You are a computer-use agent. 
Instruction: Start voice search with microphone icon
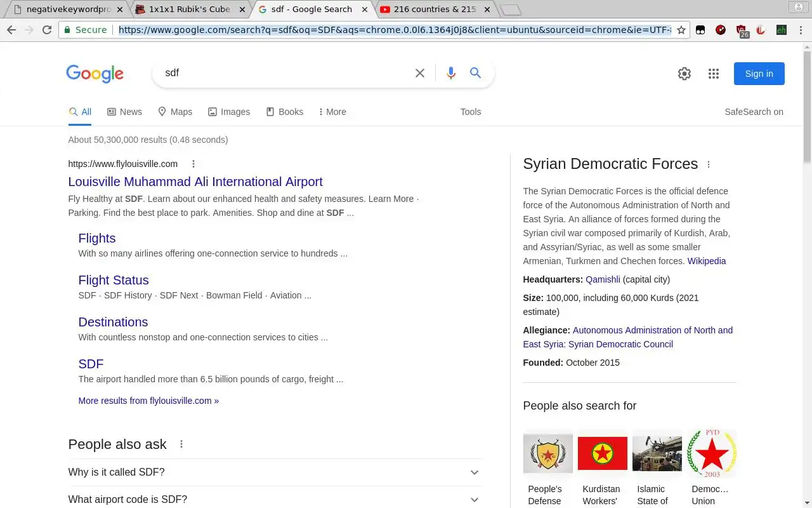tap(451, 73)
